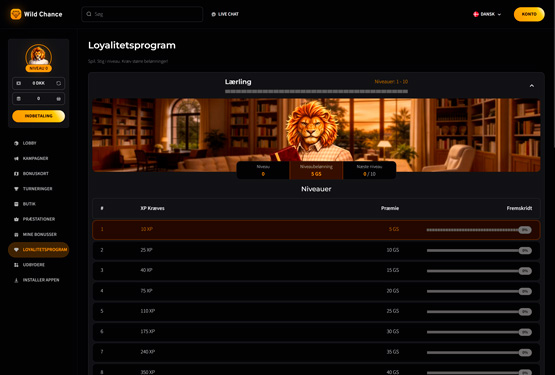This screenshot has height=375, width=555.
Task: Click the Fremskridt column header
Action: point(519,208)
